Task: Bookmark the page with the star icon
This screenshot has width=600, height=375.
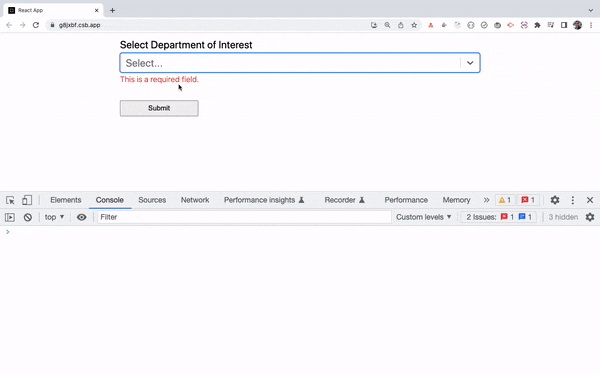Action: tap(414, 25)
